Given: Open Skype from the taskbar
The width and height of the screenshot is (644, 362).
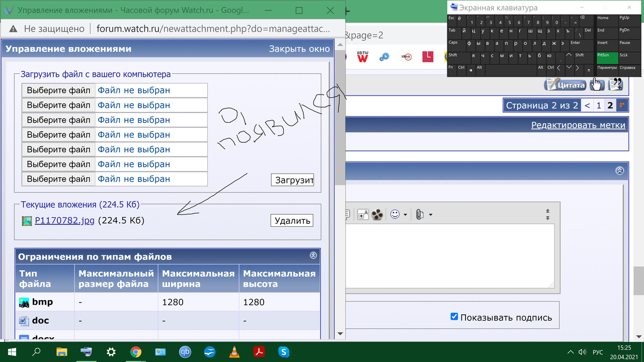Looking at the screenshot, I should [x=284, y=352].
